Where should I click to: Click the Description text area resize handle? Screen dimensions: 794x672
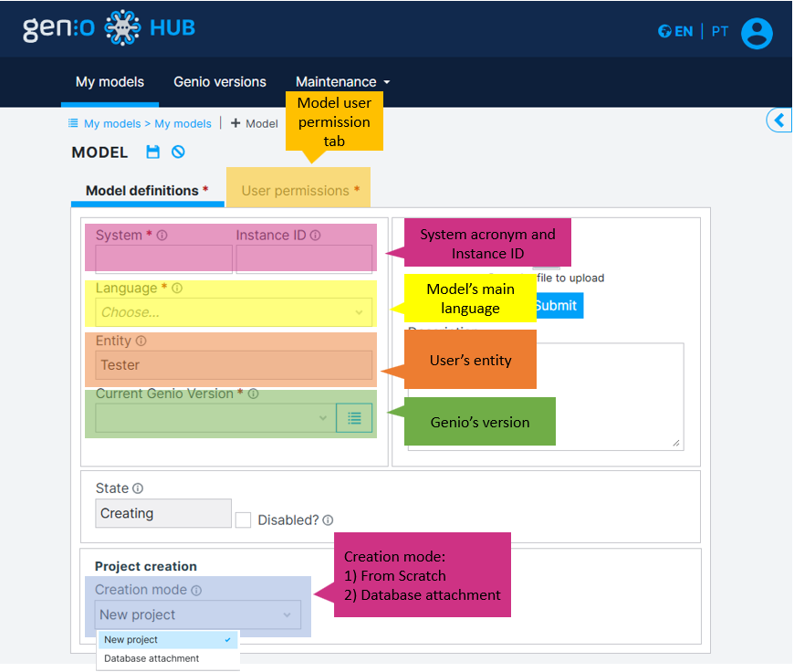point(676,443)
